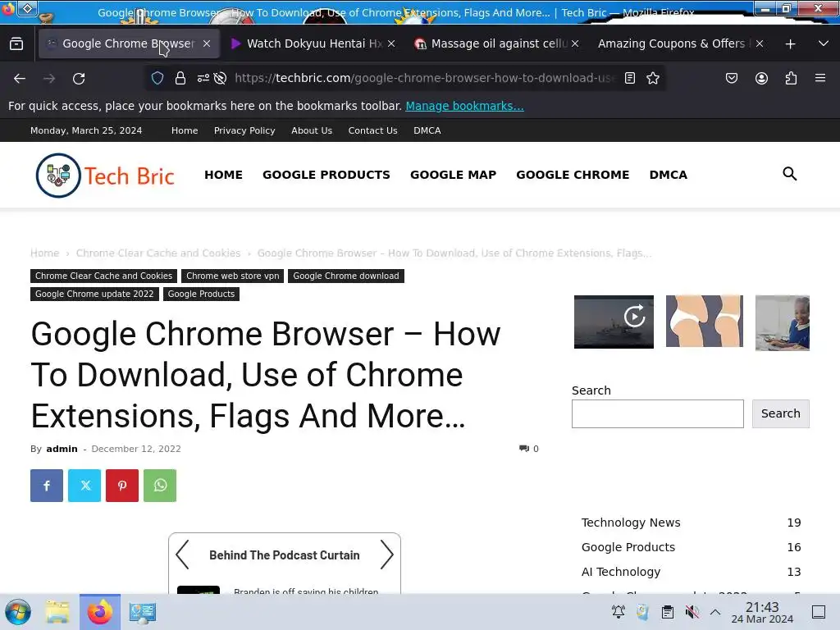Open the smiling person ad thumbnail
The height and width of the screenshot is (630, 840).
coord(782,322)
